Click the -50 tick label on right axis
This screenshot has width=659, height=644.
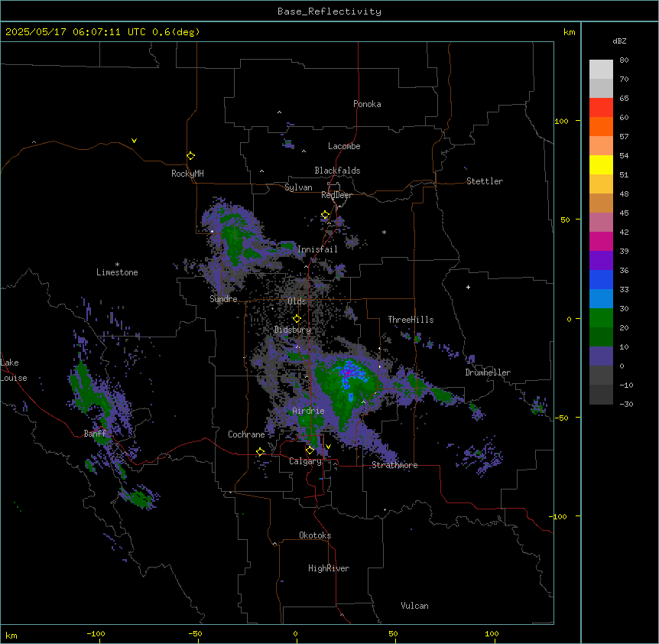pos(561,418)
